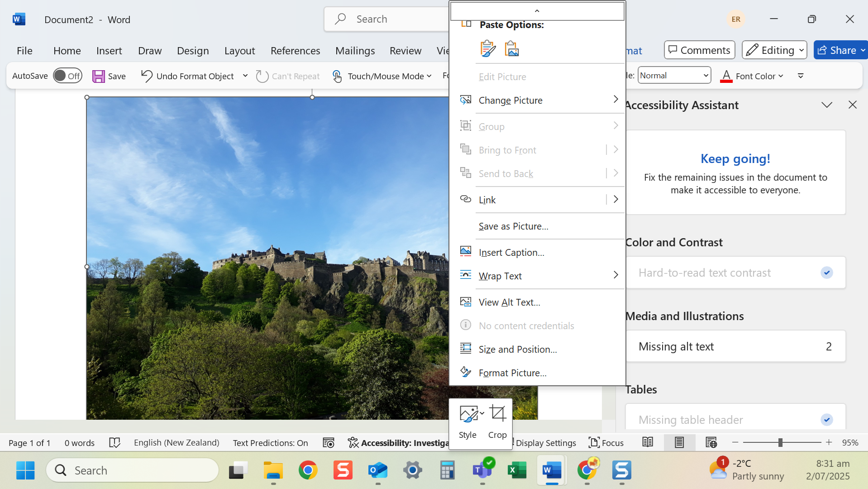Open Focus mode
This screenshot has width=868, height=489.
click(x=606, y=442)
